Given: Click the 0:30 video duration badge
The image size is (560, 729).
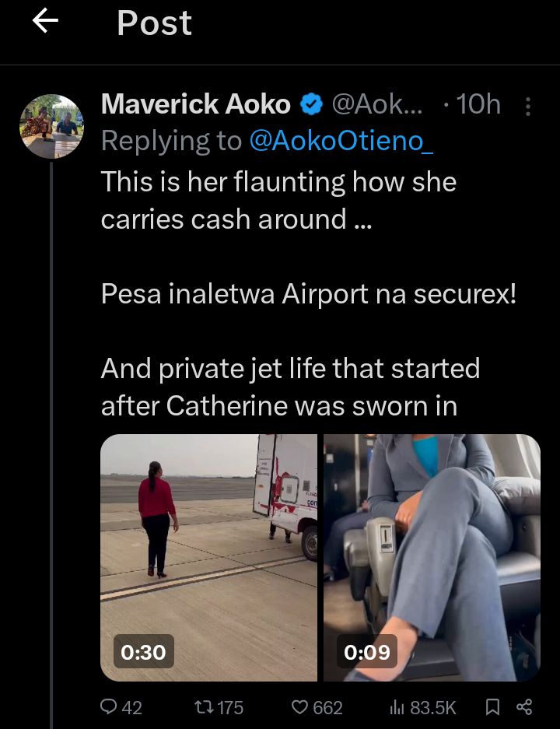Looking at the screenshot, I should pyautogui.click(x=144, y=651).
